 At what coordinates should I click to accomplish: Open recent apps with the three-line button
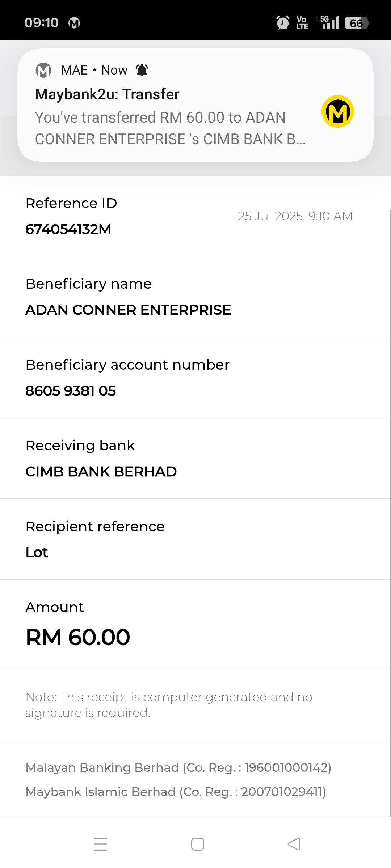pos(101,844)
